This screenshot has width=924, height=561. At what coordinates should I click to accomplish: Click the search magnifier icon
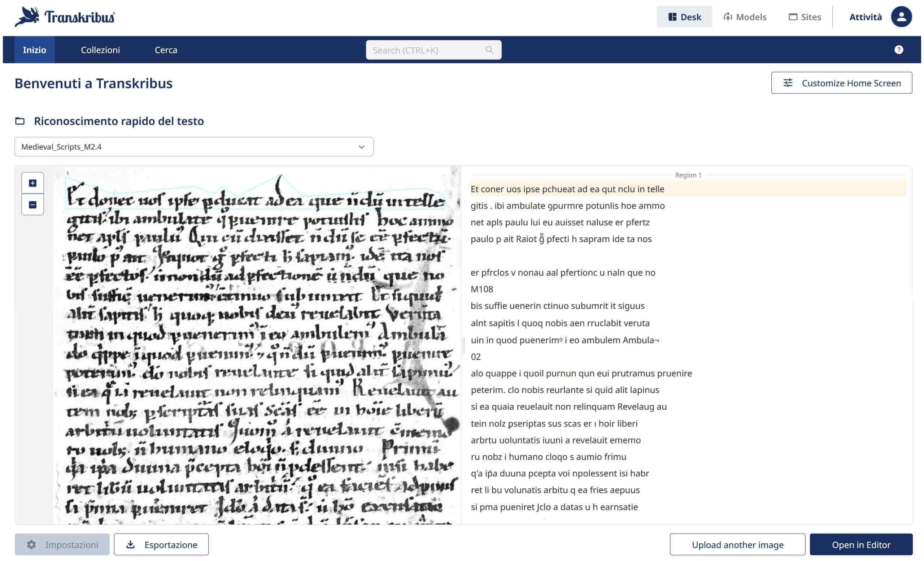click(x=489, y=50)
